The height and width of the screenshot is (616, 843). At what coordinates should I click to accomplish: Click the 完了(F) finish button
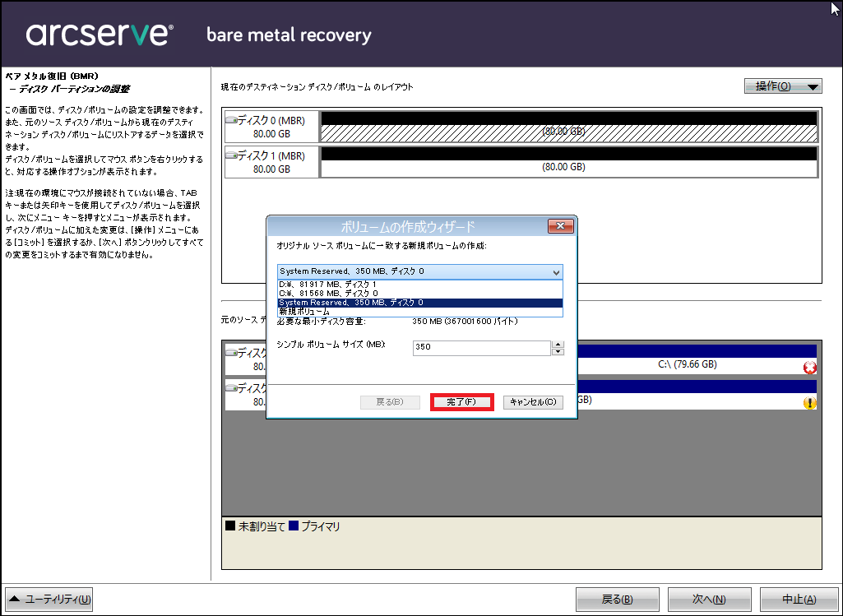[x=461, y=402]
